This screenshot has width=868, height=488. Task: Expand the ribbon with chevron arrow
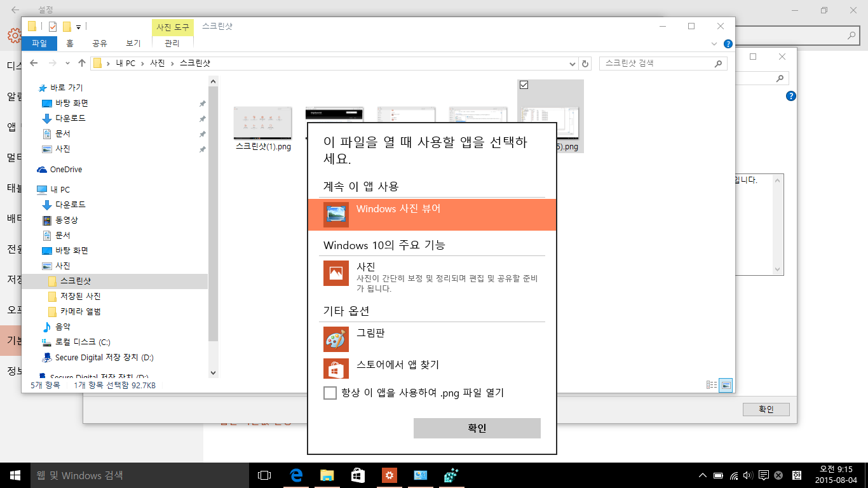tap(714, 44)
